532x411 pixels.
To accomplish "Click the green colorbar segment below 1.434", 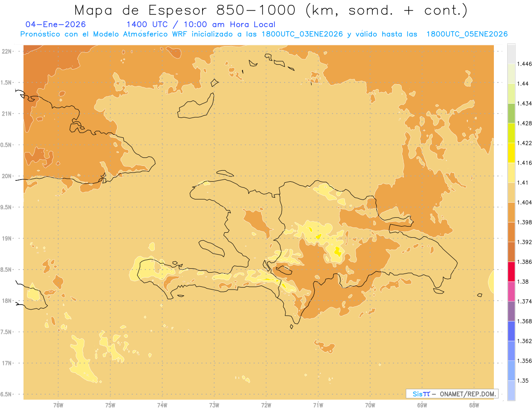I will 511,114.
